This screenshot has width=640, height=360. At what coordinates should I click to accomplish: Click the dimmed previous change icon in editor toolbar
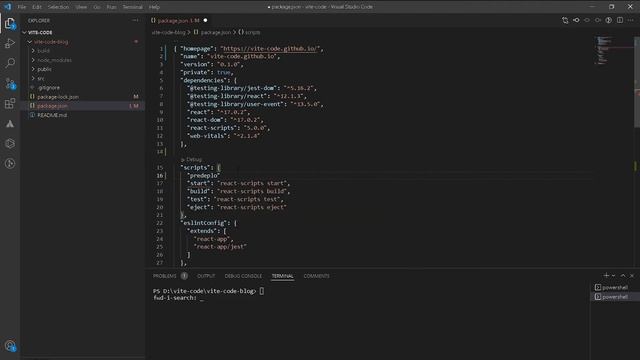pyautogui.click(x=587, y=20)
